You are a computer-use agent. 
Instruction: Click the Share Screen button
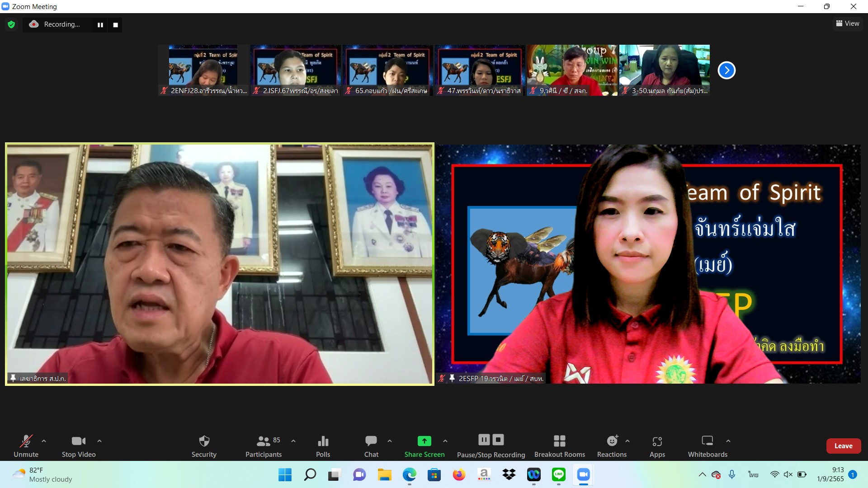424,446
